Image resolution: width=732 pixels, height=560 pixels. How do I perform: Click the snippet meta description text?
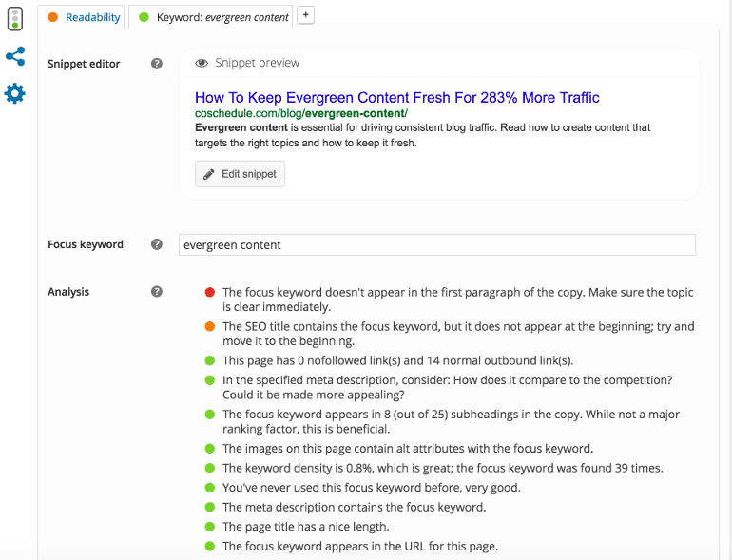422,135
